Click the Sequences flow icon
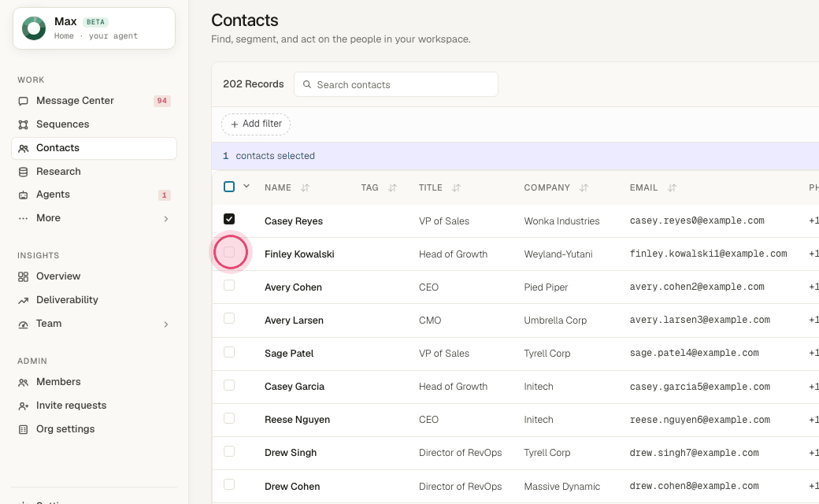 [23, 124]
